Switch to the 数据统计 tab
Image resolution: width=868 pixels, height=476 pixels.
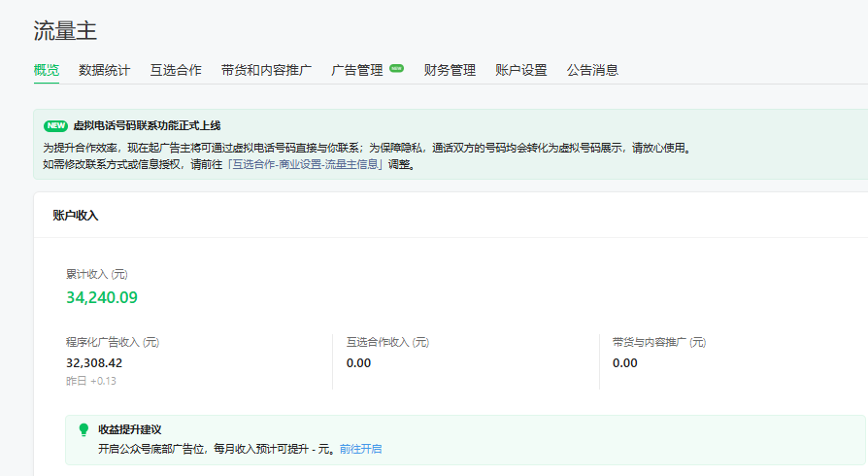pos(104,70)
